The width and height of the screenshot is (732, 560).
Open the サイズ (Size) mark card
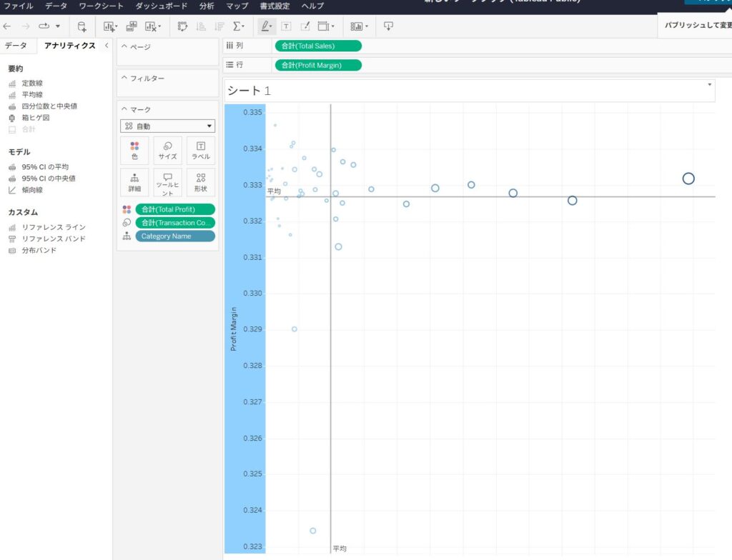click(x=167, y=151)
